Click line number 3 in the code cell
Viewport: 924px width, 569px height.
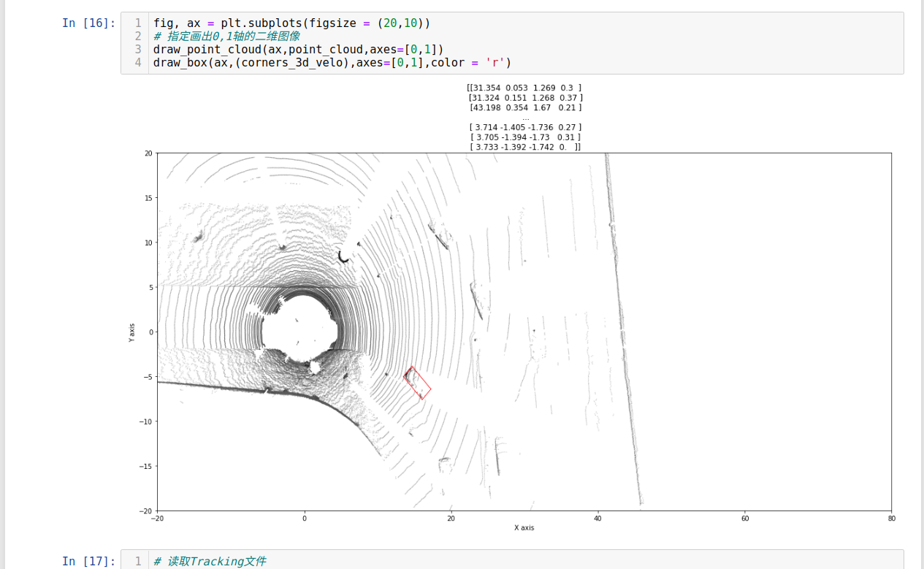tap(137, 49)
